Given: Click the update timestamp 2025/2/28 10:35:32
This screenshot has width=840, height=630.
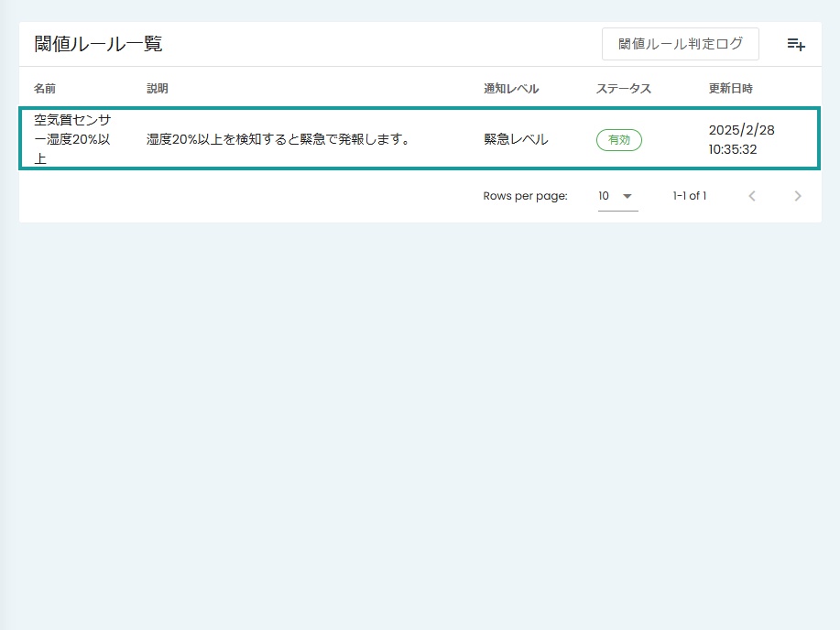Looking at the screenshot, I should 741,139.
